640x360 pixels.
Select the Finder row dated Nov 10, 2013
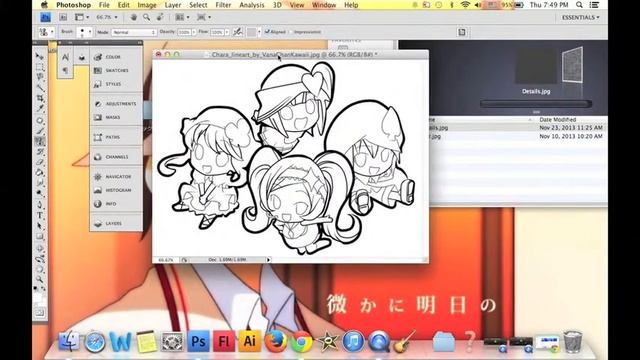tap(517, 136)
